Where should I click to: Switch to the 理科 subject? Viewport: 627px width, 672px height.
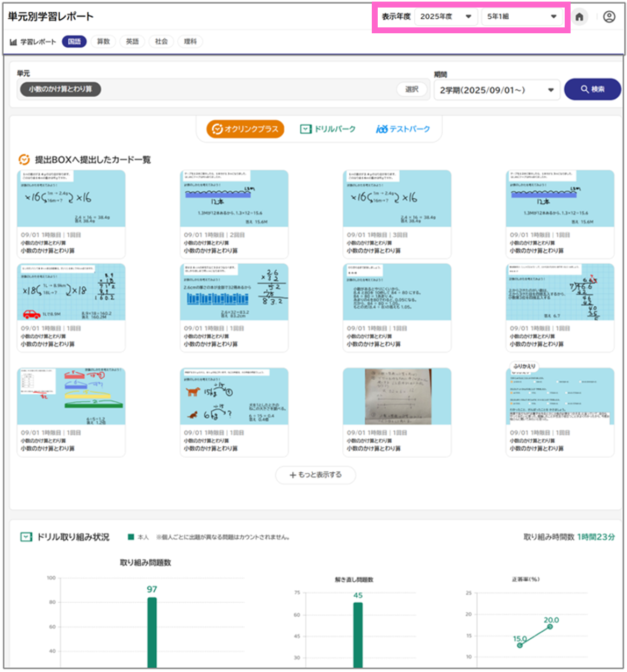click(190, 41)
